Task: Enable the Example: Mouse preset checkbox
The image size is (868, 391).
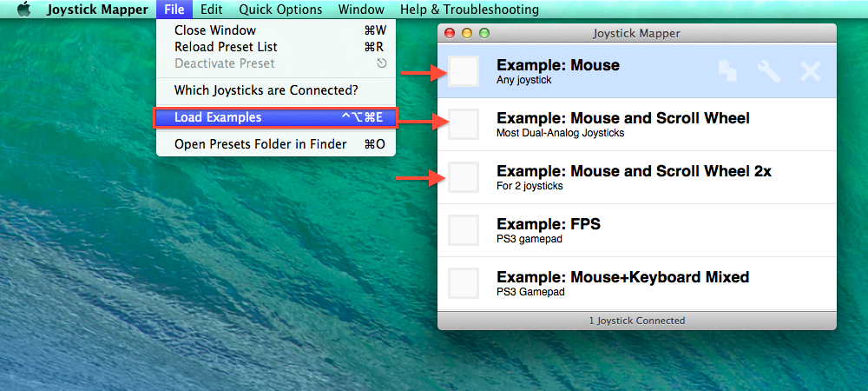Action: click(x=464, y=71)
